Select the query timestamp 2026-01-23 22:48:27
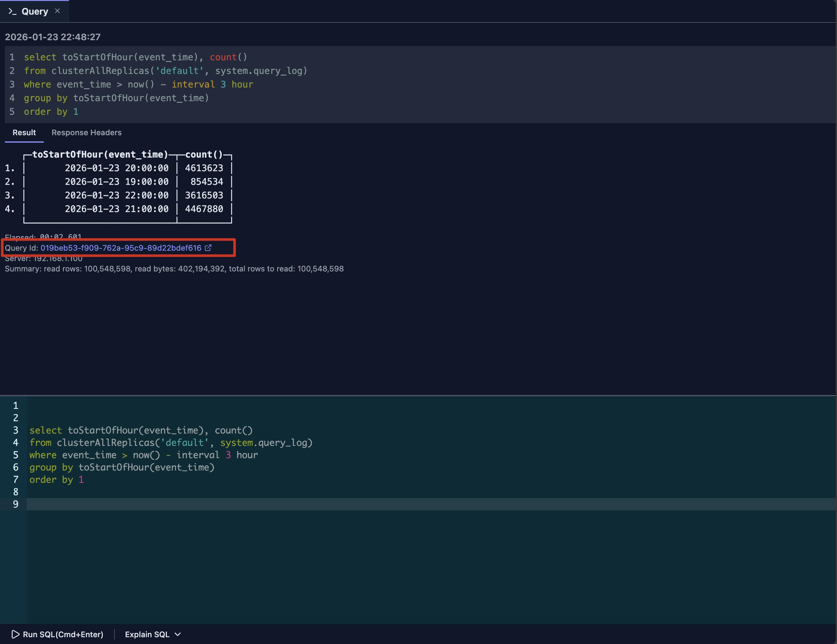The image size is (837, 644). tap(53, 37)
